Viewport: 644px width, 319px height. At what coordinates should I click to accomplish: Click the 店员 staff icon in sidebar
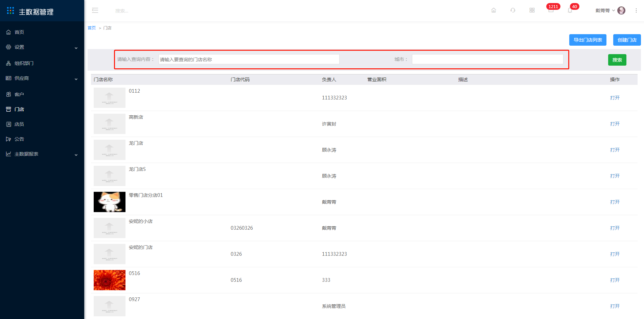[x=8, y=124]
